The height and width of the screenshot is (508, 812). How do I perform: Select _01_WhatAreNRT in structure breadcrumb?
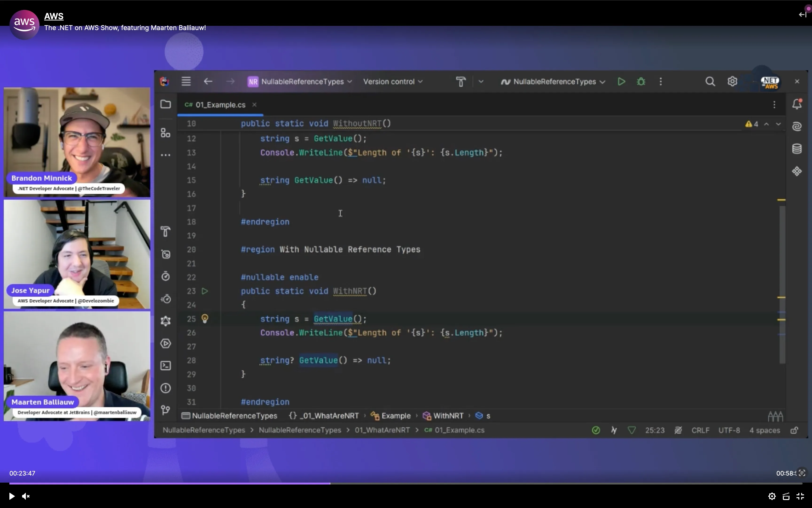coord(324,416)
